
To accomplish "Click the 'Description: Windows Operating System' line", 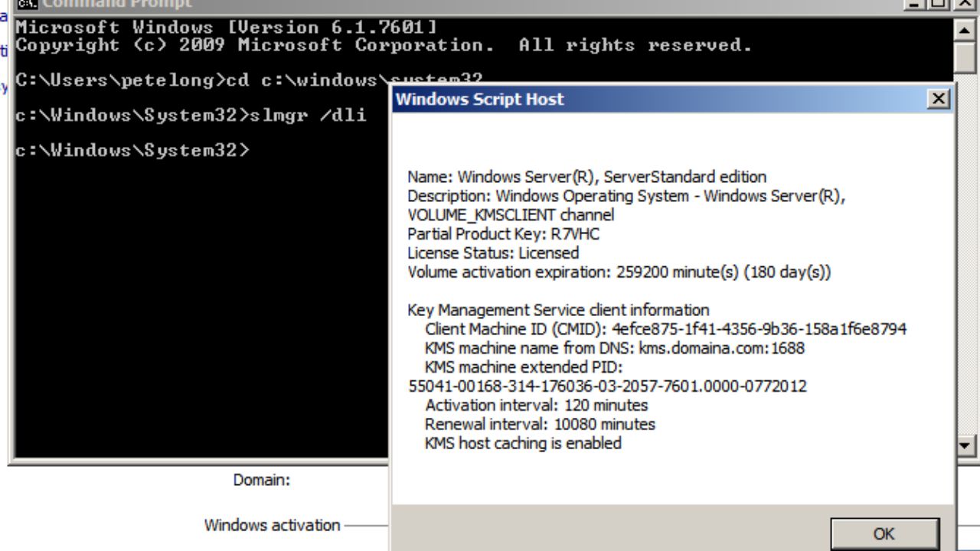I will pyautogui.click(x=626, y=196).
